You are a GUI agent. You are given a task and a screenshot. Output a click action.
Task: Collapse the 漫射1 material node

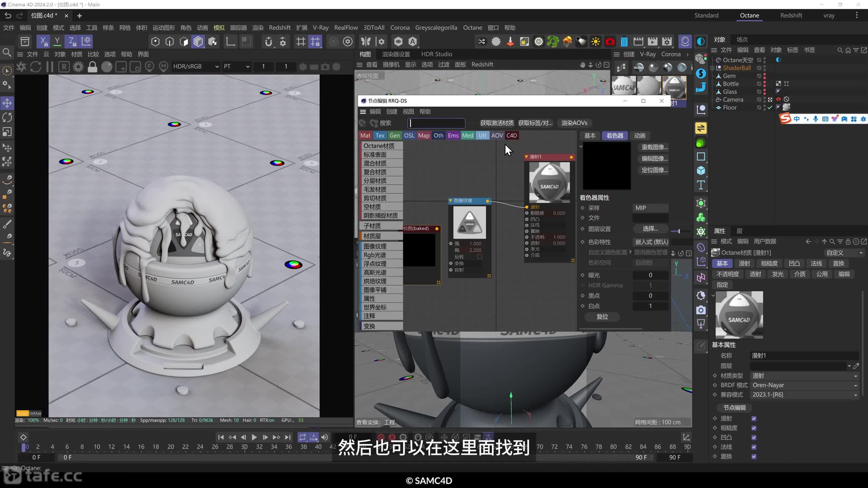point(527,157)
